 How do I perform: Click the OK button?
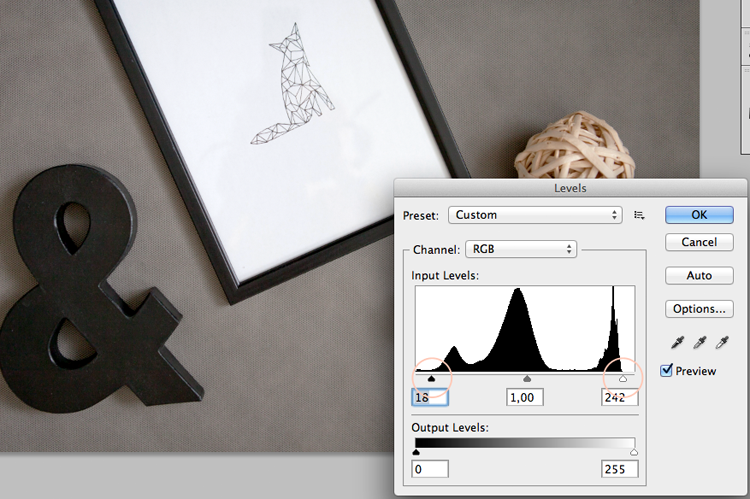[x=699, y=215]
